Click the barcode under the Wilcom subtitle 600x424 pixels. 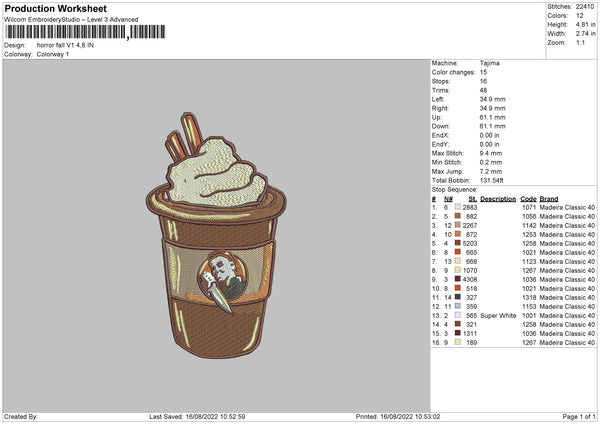tap(85, 32)
